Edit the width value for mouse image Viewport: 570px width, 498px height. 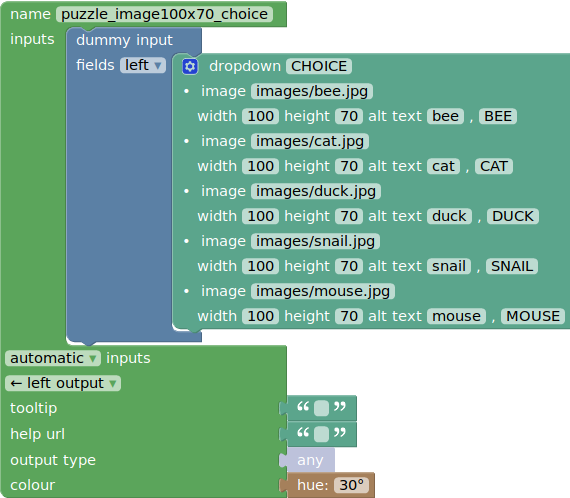coord(261,316)
